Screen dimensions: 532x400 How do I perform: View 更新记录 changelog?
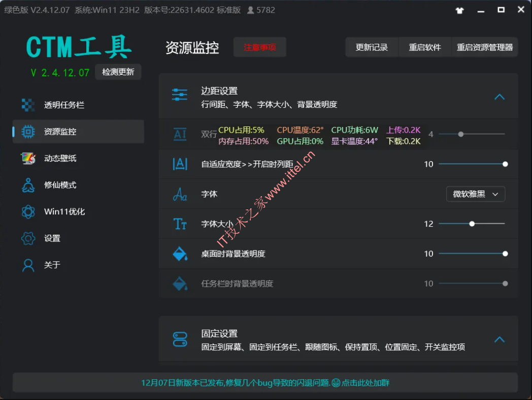[x=372, y=47]
